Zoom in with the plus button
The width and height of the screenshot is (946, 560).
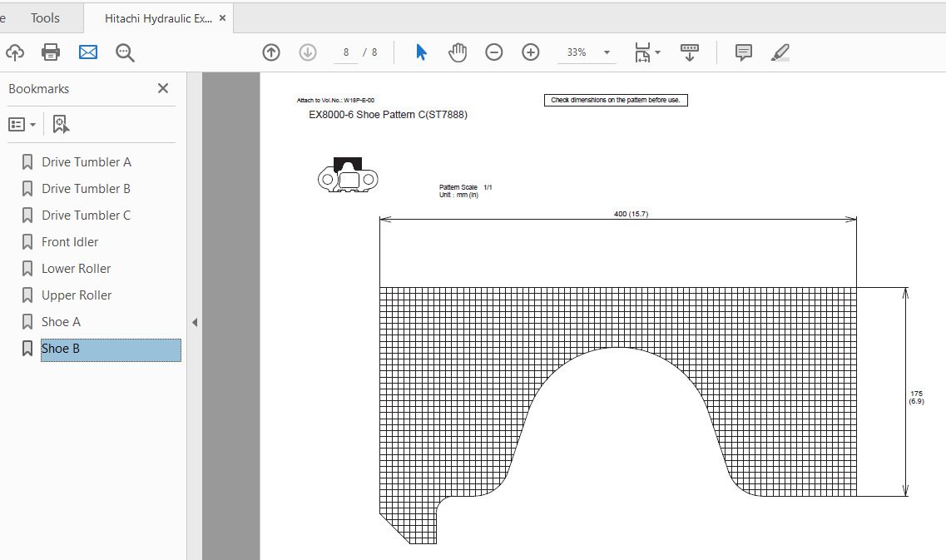click(x=531, y=52)
